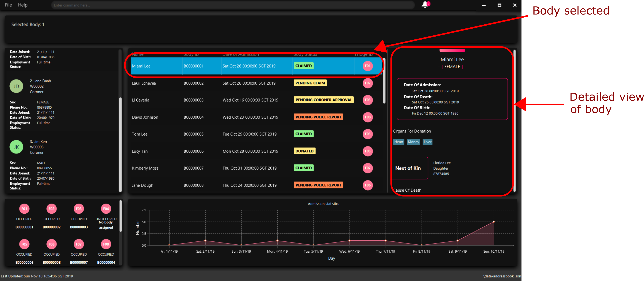The width and height of the screenshot is (644, 281).
Task: Select fridge F07 icon holding B00000007
Action: pyautogui.click(x=79, y=244)
